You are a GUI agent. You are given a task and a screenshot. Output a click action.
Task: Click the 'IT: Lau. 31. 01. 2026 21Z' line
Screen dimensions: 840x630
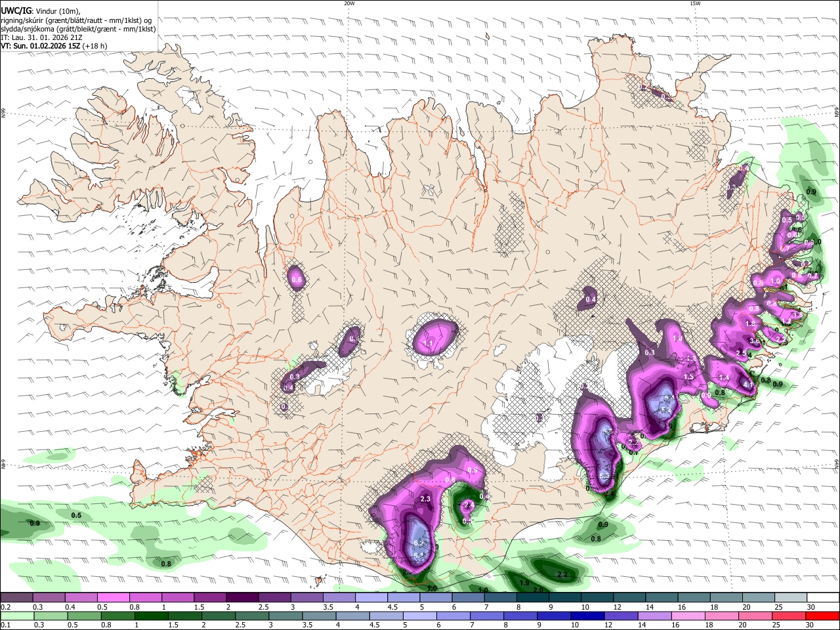41,37
